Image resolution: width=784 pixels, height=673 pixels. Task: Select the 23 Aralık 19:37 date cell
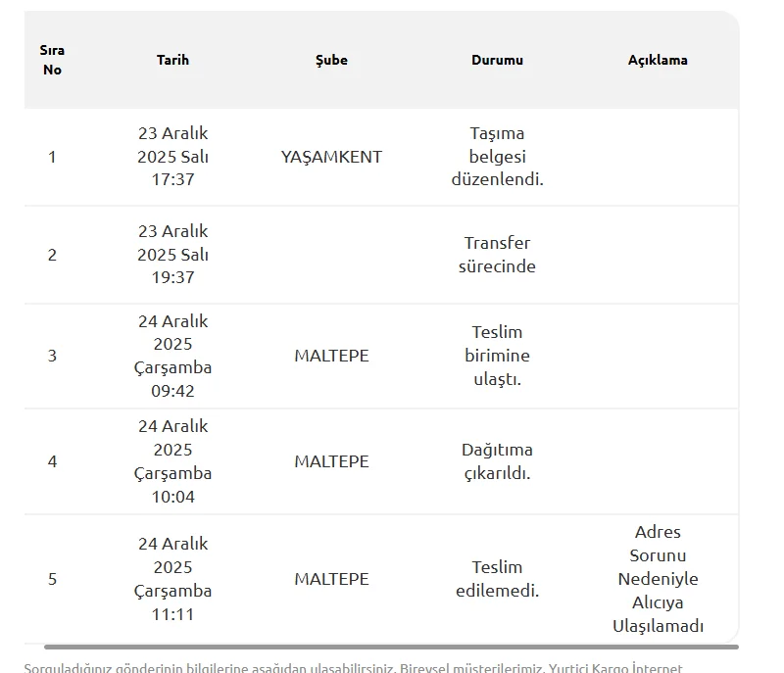[172, 255]
